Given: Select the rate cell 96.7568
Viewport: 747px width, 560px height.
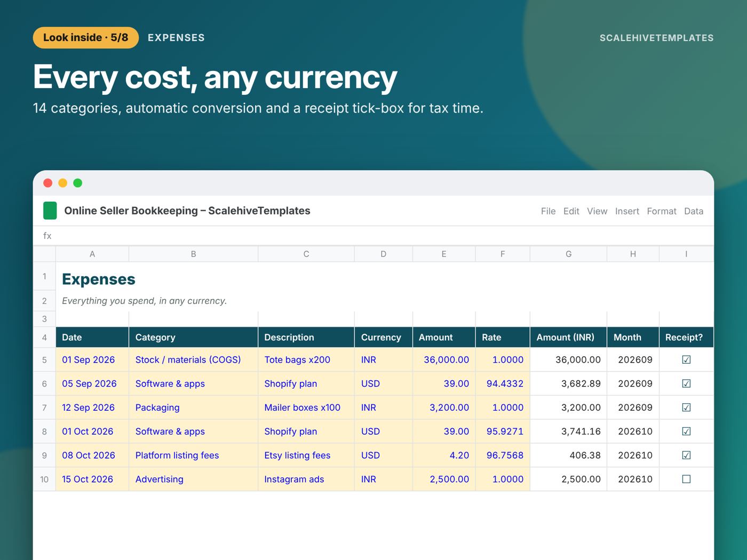Looking at the screenshot, I should [x=503, y=455].
